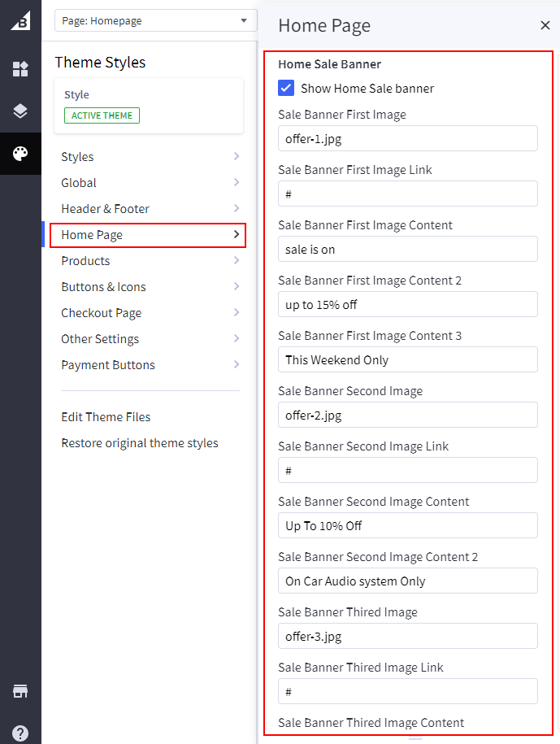Click the BigCommerce logo icon
560x744 pixels.
coord(20,20)
